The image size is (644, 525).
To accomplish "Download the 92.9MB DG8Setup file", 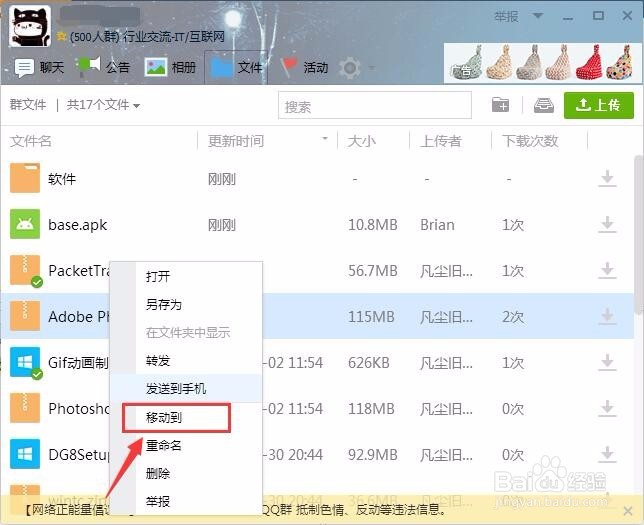I will pos(607,455).
